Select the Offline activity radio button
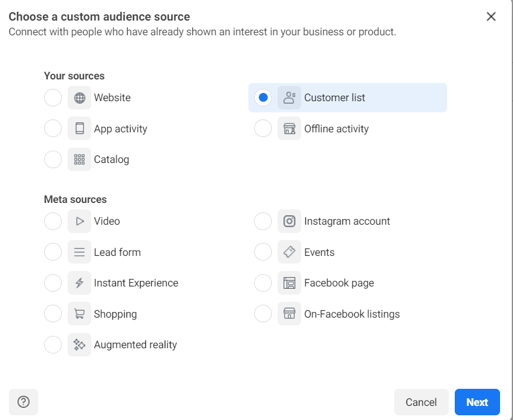The height and width of the screenshot is (420, 513). pos(263,128)
